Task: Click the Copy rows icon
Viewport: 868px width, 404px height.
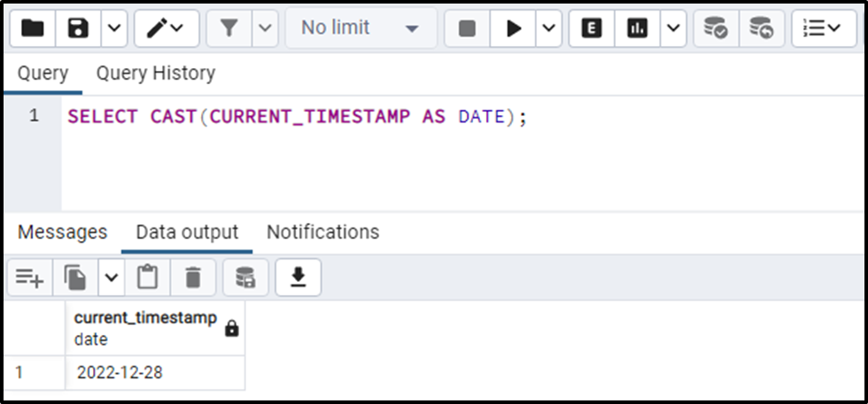Action: pyautogui.click(x=75, y=277)
